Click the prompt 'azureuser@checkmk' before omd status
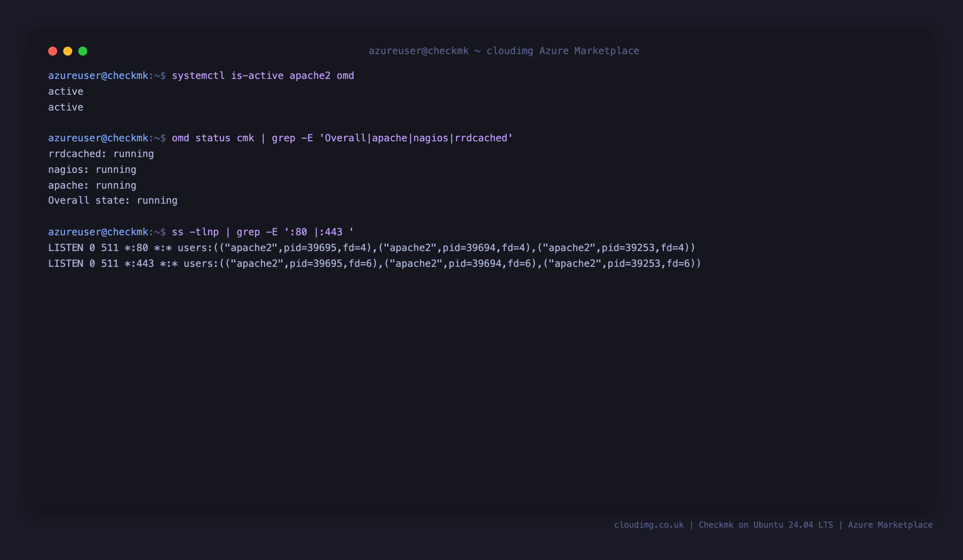Screen dimensions: 963x560 [98, 138]
